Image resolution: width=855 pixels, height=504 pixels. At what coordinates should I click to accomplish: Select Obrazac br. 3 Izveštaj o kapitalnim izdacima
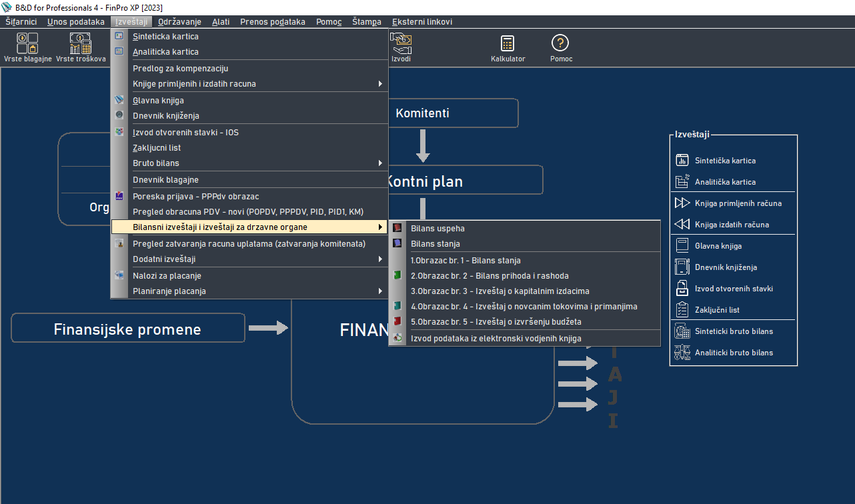pos(525,291)
